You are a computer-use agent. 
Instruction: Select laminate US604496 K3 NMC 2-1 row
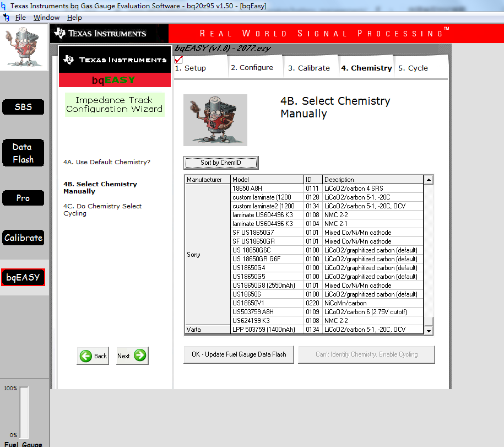tap(327, 224)
